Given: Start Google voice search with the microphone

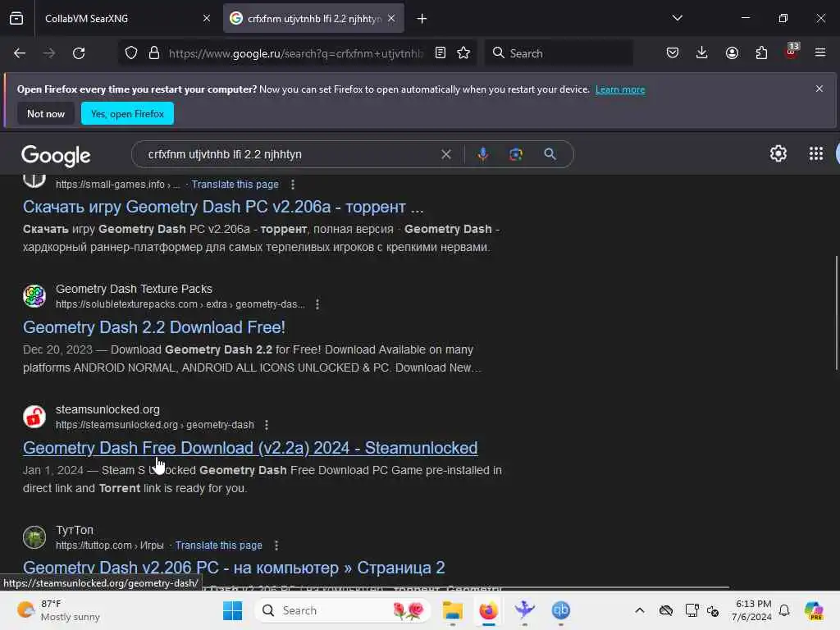Looking at the screenshot, I should [x=482, y=154].
